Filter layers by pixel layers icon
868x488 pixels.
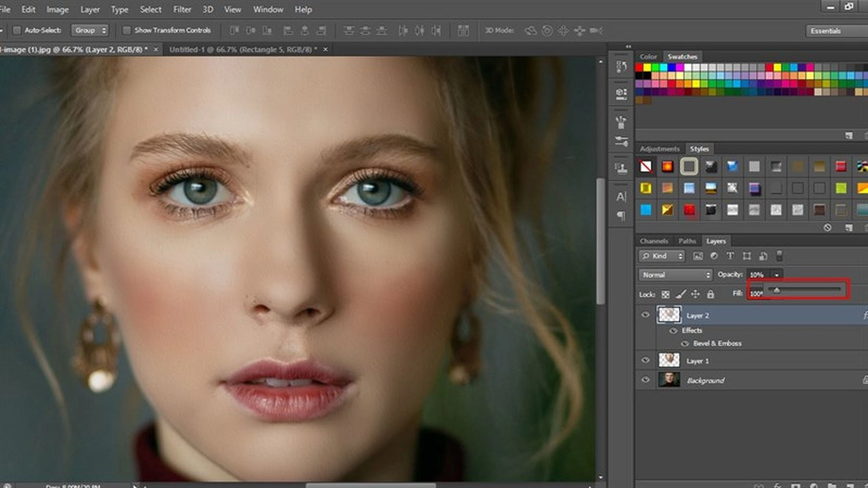pyautogui.click(x=698, y=256)
